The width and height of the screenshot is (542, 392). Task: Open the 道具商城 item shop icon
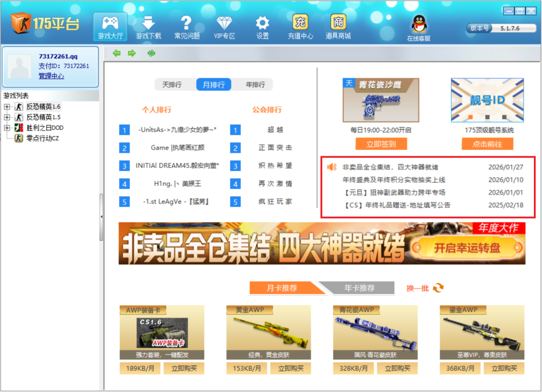click(x=338, y=23)
